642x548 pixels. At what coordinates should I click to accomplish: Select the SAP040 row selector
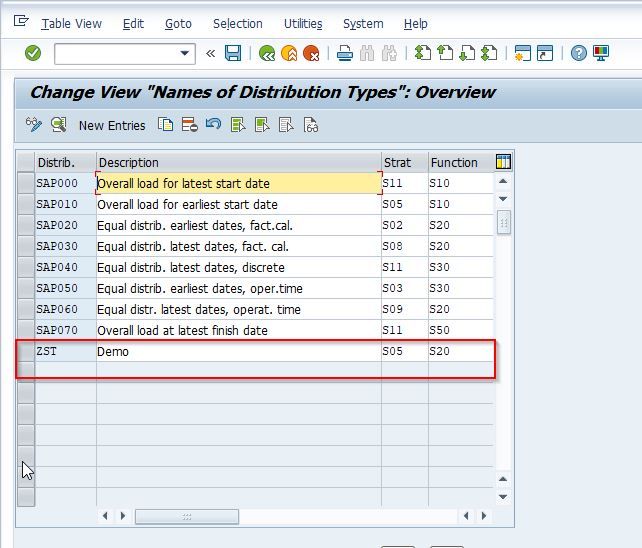26,267
